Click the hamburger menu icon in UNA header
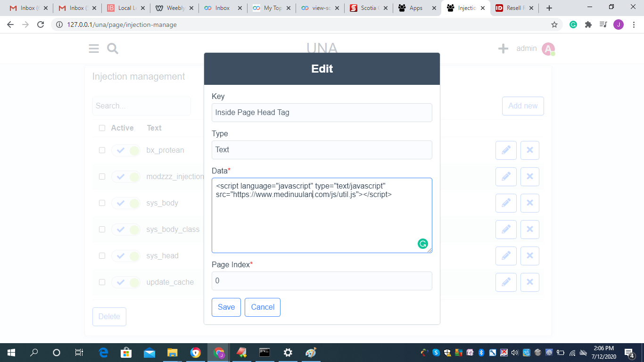 click(x=94, y=49)
